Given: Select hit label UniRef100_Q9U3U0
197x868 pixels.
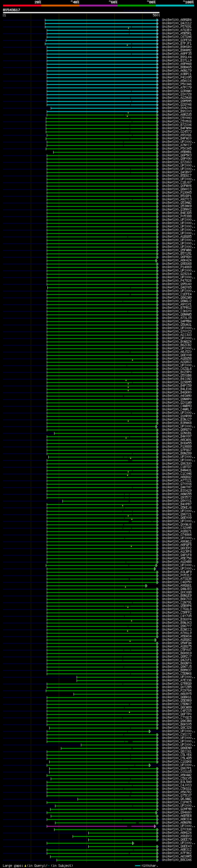Looking at the screenshot, I should (177, 463).
